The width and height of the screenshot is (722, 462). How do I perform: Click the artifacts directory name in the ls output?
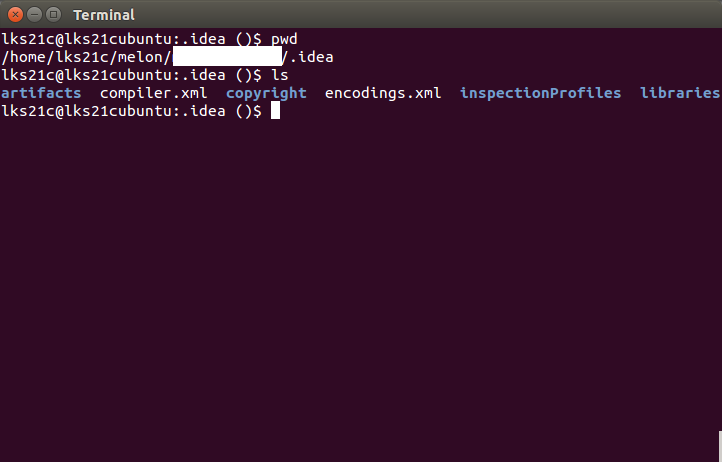[41, 93]
